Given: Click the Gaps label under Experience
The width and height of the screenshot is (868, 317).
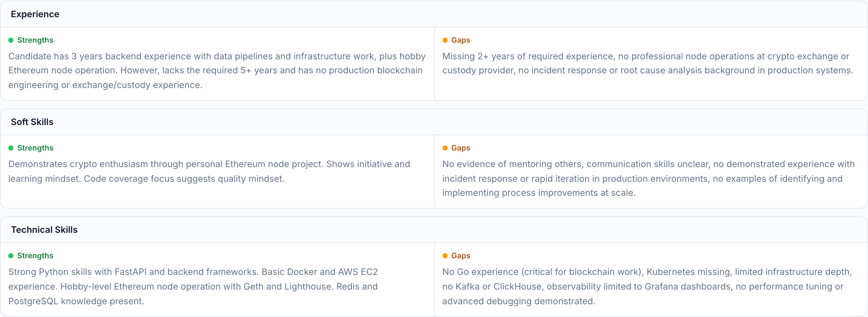Looking at the screenshot, I should pos(460,41).
